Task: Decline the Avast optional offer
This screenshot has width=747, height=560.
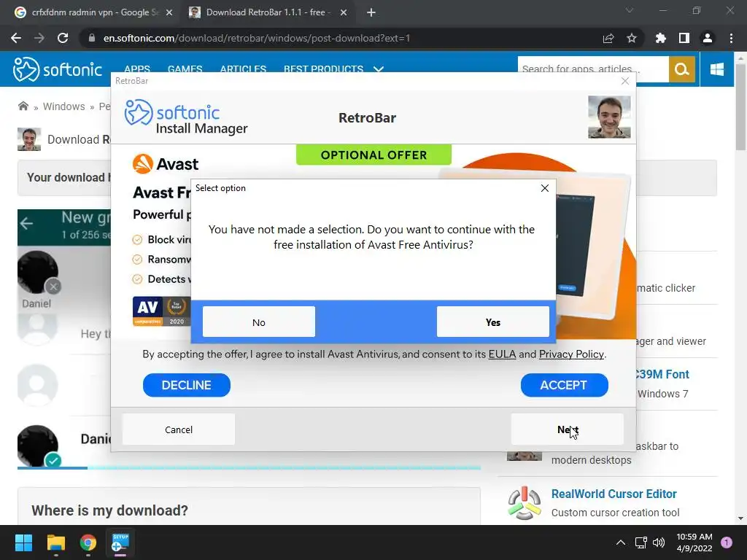Action: pos(186,385)
